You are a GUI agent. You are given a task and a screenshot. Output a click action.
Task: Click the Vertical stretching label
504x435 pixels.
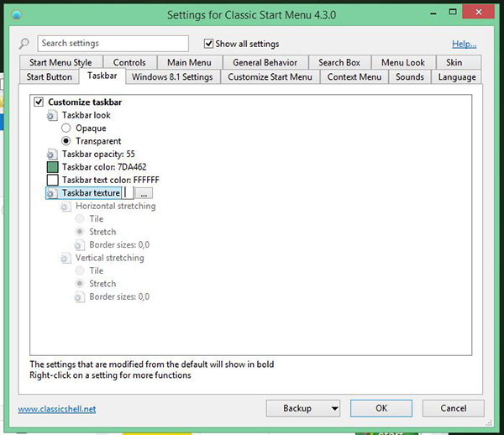tap(110, 258)
